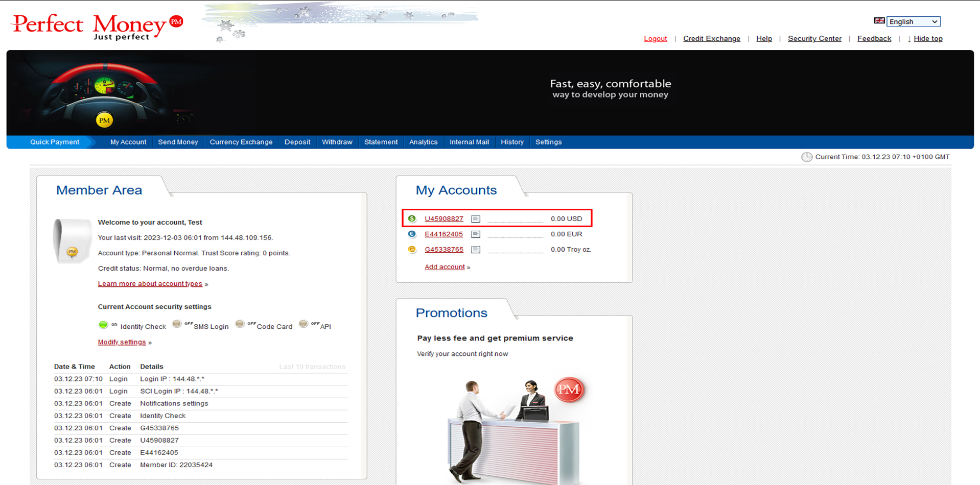Viewport: 980px width, 485px height.
Task: Open the Withdraw menu item
Action: pos(337,142)
